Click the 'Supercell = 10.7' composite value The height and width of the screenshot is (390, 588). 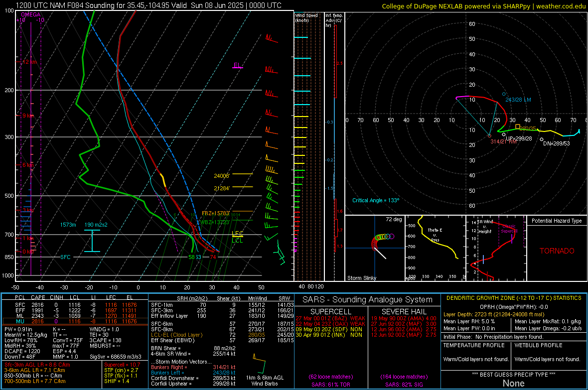point(122,365)
